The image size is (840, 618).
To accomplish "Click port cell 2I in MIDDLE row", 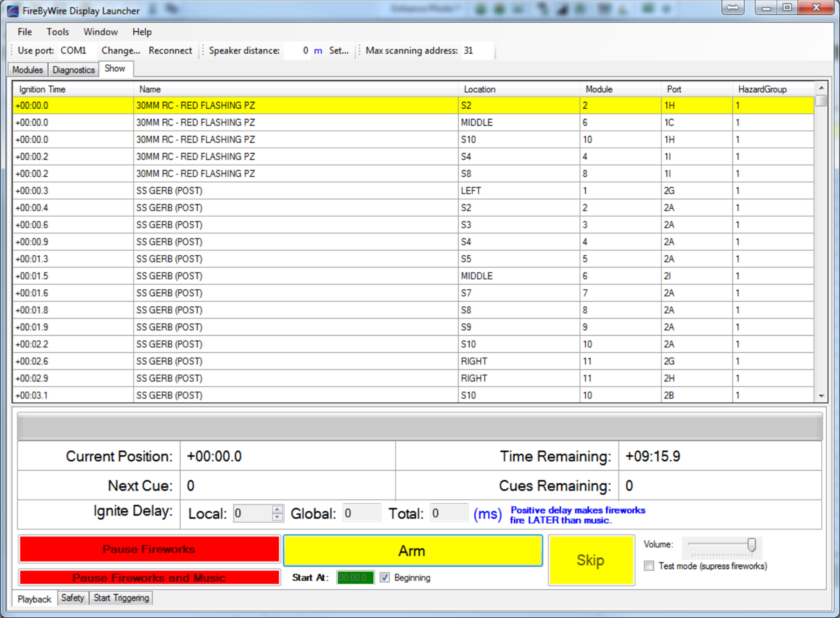I will point(697,276).
